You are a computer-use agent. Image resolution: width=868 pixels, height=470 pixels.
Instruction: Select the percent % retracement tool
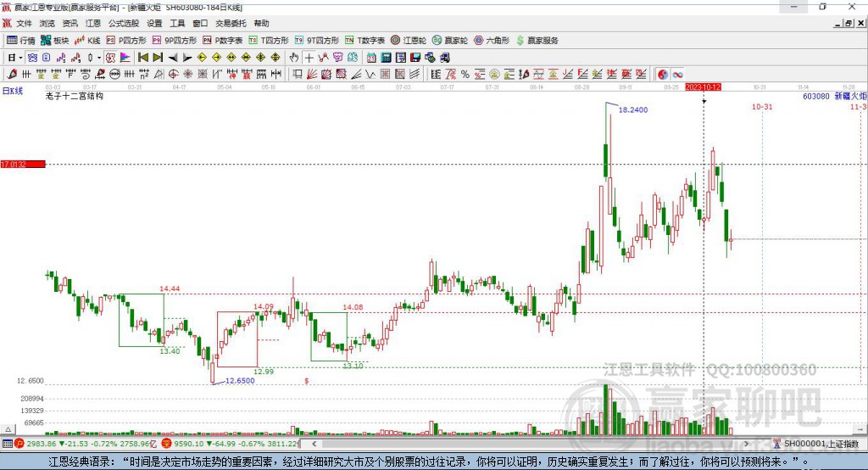465,75
